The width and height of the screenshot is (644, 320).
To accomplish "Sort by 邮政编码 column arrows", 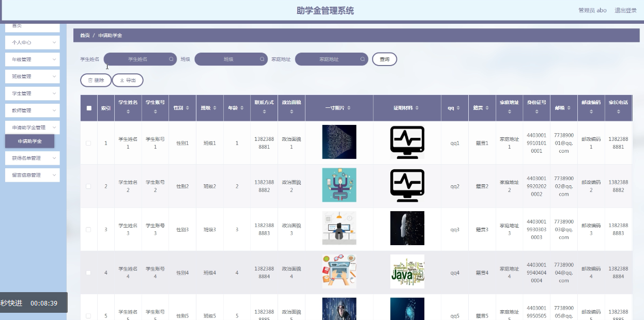I will coord(591,111).
